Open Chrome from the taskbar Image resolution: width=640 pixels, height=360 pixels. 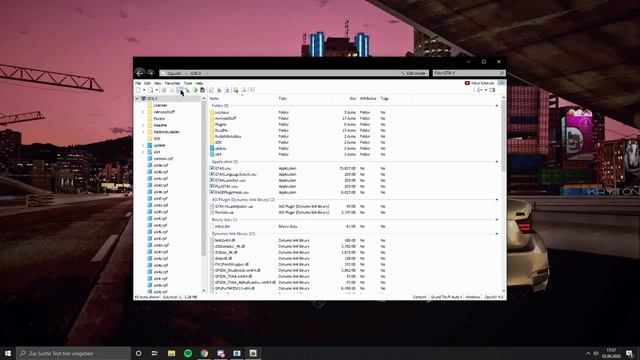pyautogui.click(x=204, y=353)
